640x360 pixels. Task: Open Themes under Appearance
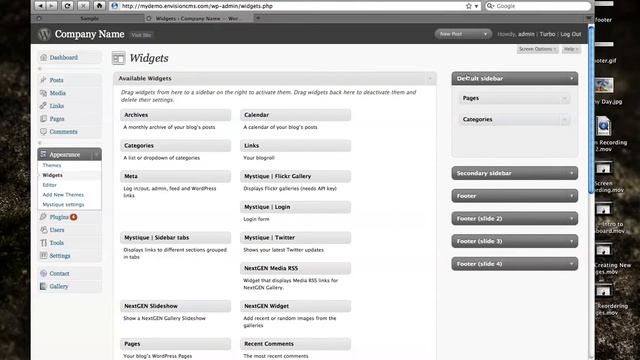52,165
